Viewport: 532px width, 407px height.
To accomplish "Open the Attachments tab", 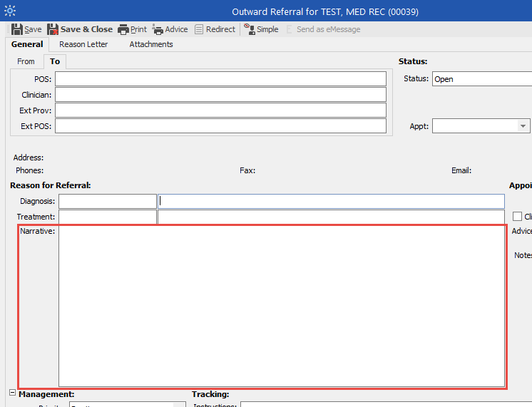I will (151, 44).
